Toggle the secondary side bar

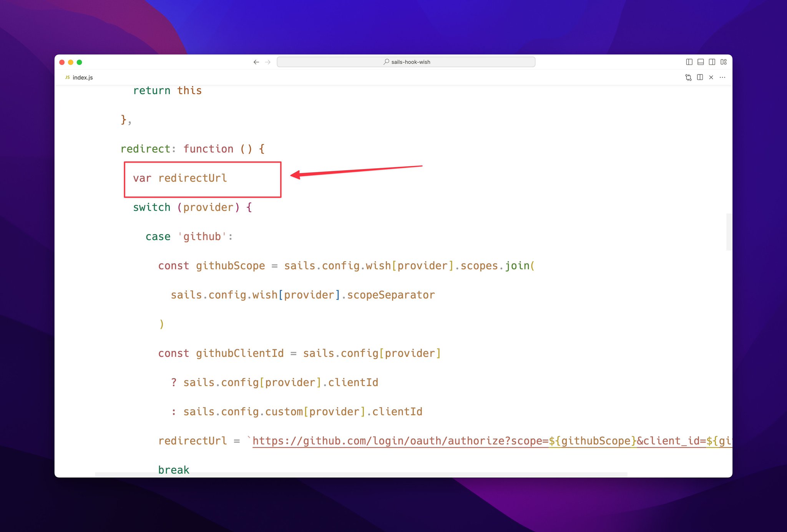tap(712, 62)
